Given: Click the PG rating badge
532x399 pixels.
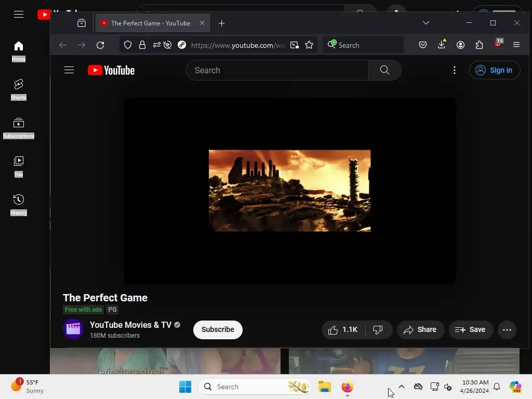Looking at the screenshot, I should [x=112, y=310].
